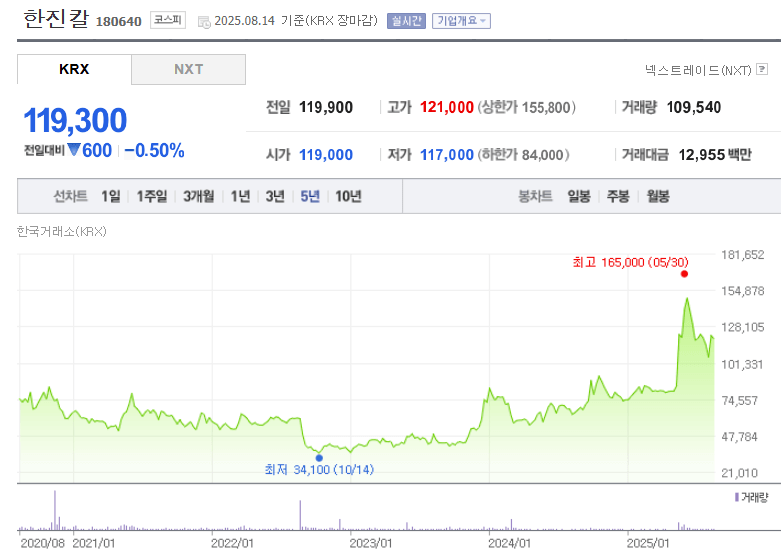Show the 월봉 monthly candlestick chart

658,196
